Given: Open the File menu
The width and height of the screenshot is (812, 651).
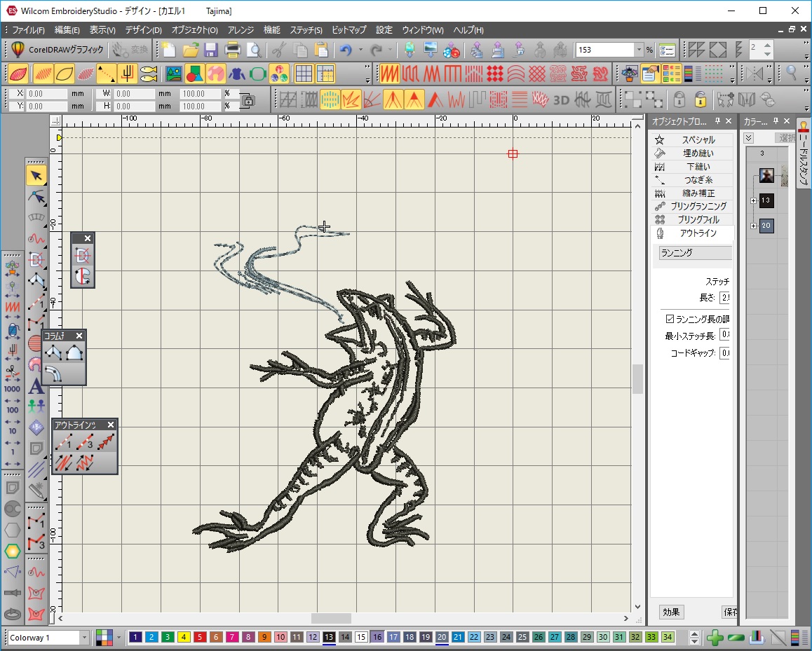Looking at the screenshot, I should 28,30.
